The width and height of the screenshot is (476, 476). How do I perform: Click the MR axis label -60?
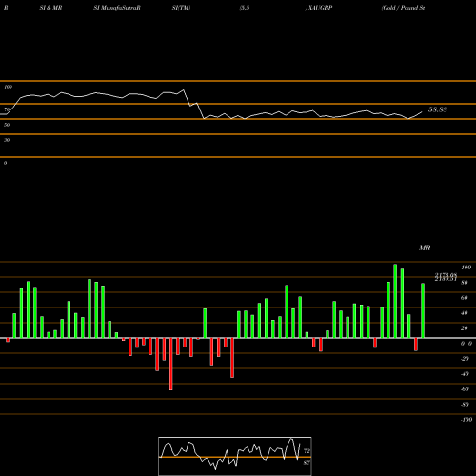(465, 389)
